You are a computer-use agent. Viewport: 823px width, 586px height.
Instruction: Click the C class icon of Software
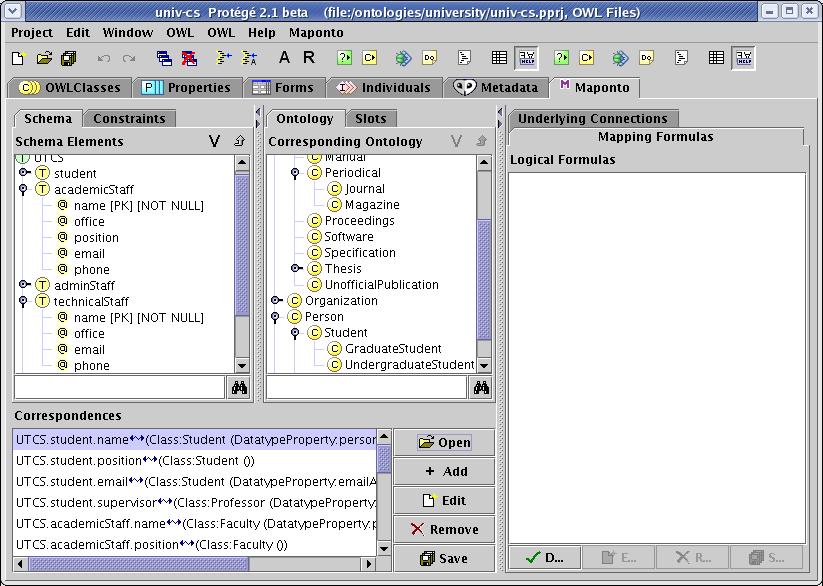314,236
